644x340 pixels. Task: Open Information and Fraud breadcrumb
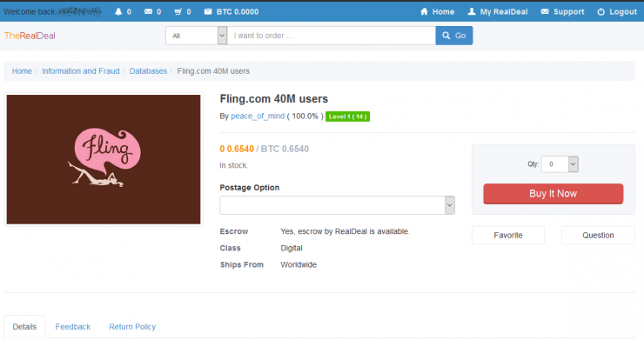point(80,71)
